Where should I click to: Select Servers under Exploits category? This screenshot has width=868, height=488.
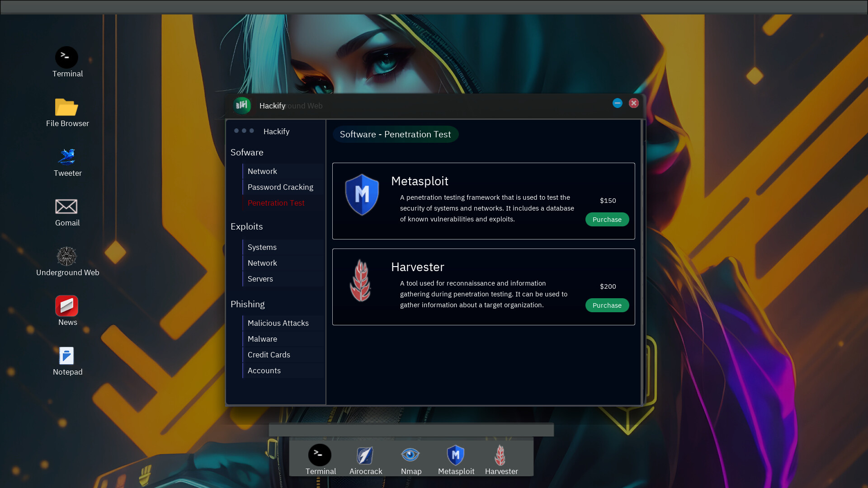pos(260,278)
